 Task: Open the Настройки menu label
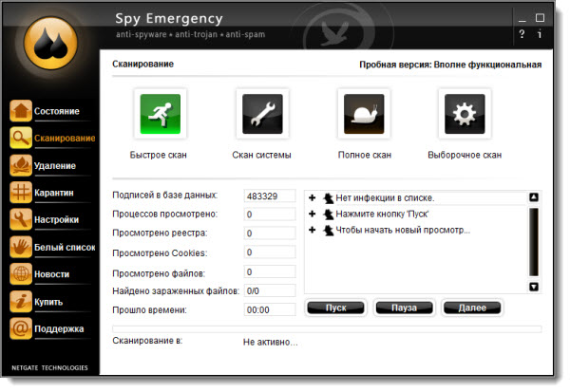(56, 220)
